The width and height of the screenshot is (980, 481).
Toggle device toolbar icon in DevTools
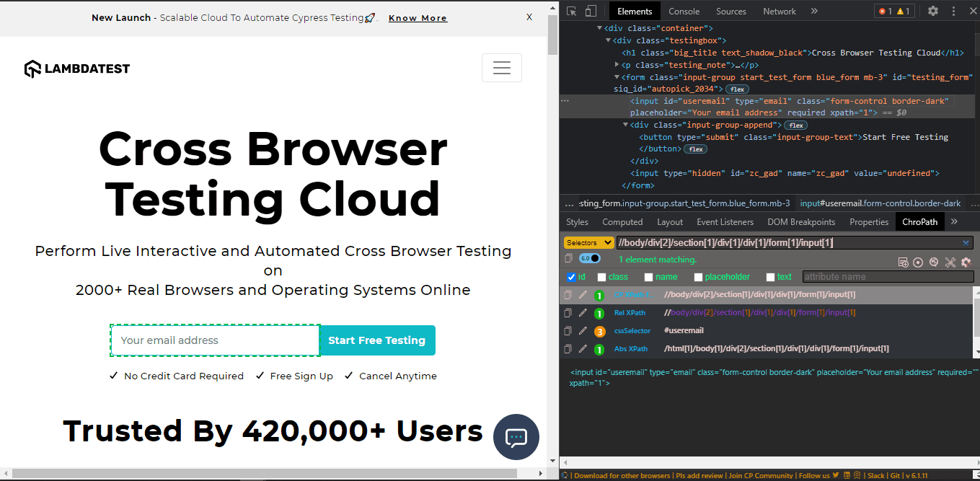[x=591, y=11]
